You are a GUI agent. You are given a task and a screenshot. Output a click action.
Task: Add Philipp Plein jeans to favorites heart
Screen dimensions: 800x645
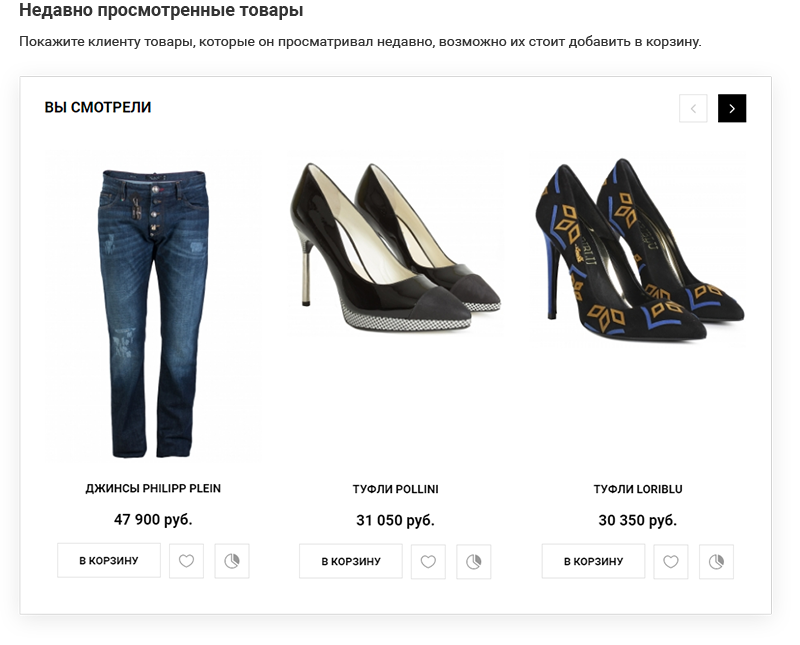186,561
